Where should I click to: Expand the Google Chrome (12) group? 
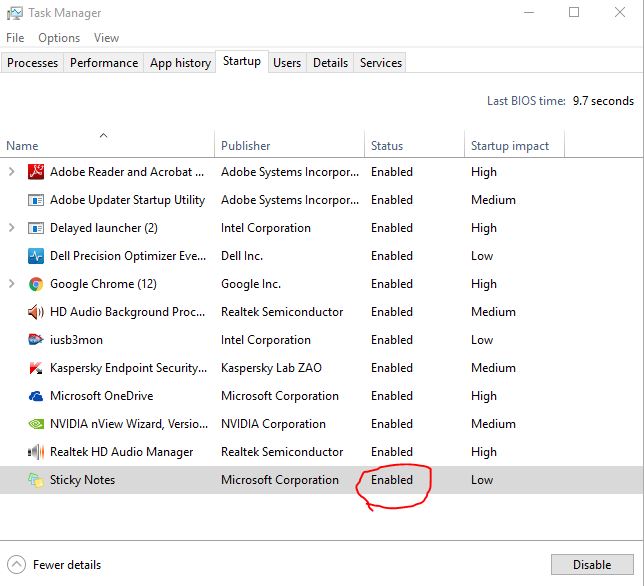pyautogui.click(x=12, y=284)
